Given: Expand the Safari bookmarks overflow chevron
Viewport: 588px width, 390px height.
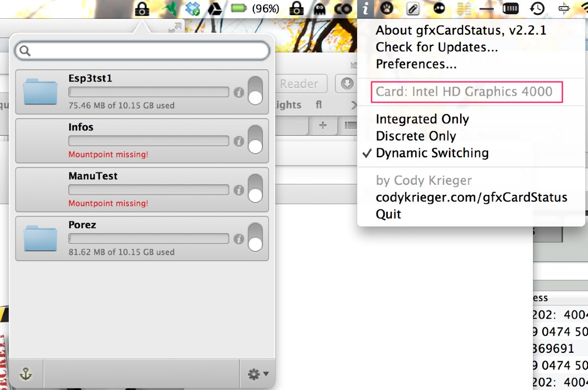Looking at the screenshot, I should point(354,105).
